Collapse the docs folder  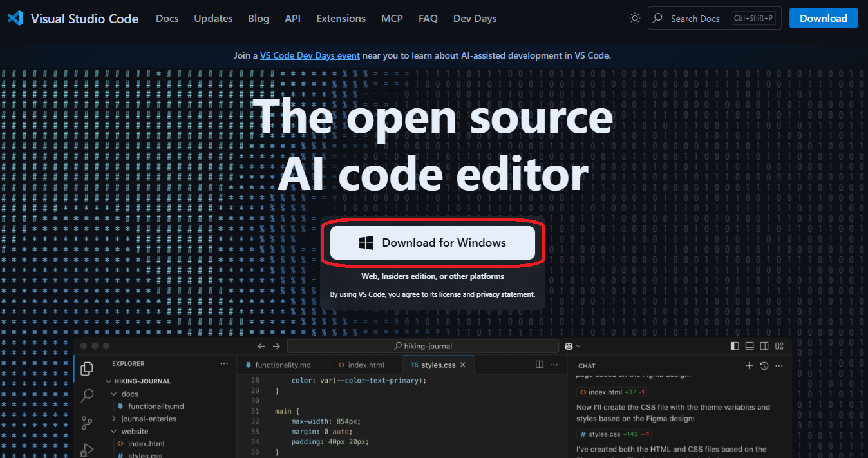114,394
